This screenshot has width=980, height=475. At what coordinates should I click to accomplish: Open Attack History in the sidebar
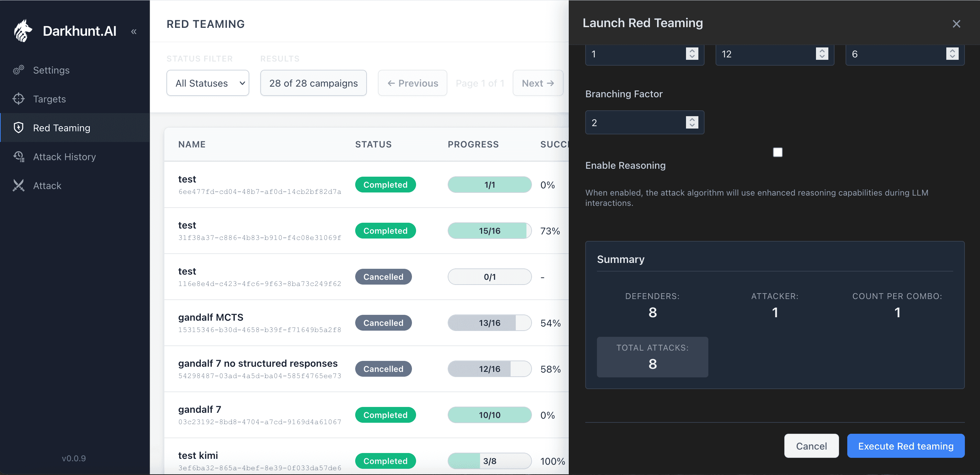pos(64,157)
